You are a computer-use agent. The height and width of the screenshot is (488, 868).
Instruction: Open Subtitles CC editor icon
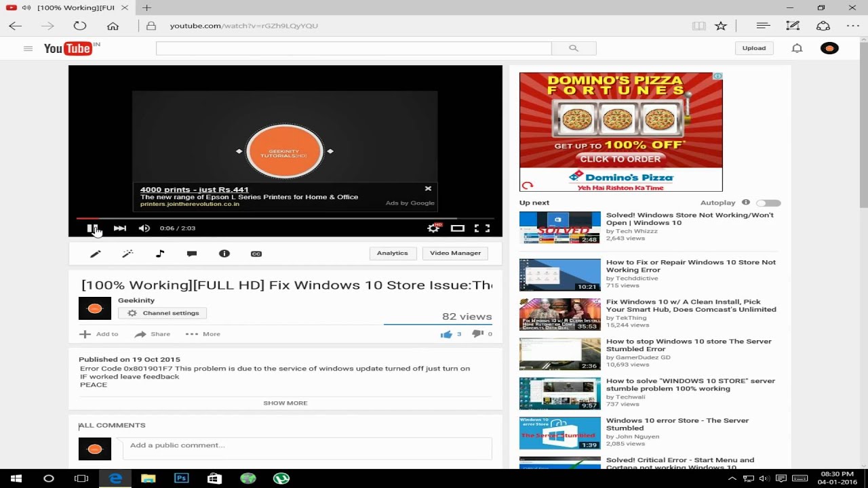256,253
